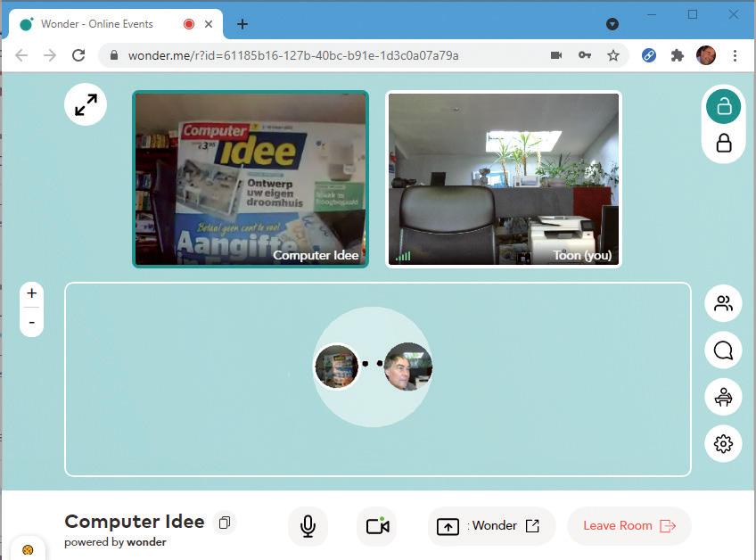This screenshot has height=560, width=756.
Task: Bookmark this page with star icon
Action: coord(613,55)
